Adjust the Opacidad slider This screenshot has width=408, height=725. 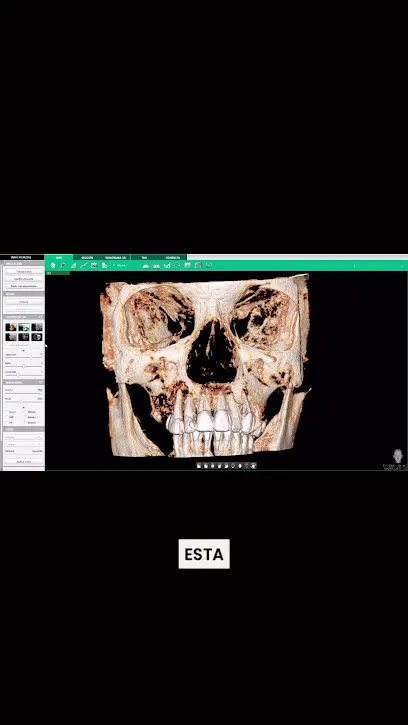coord(24,357)
